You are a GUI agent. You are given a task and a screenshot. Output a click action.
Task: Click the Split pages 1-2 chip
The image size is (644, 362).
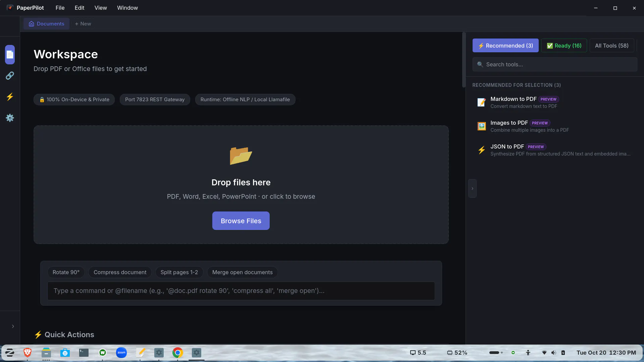click(x=179, y=272)
